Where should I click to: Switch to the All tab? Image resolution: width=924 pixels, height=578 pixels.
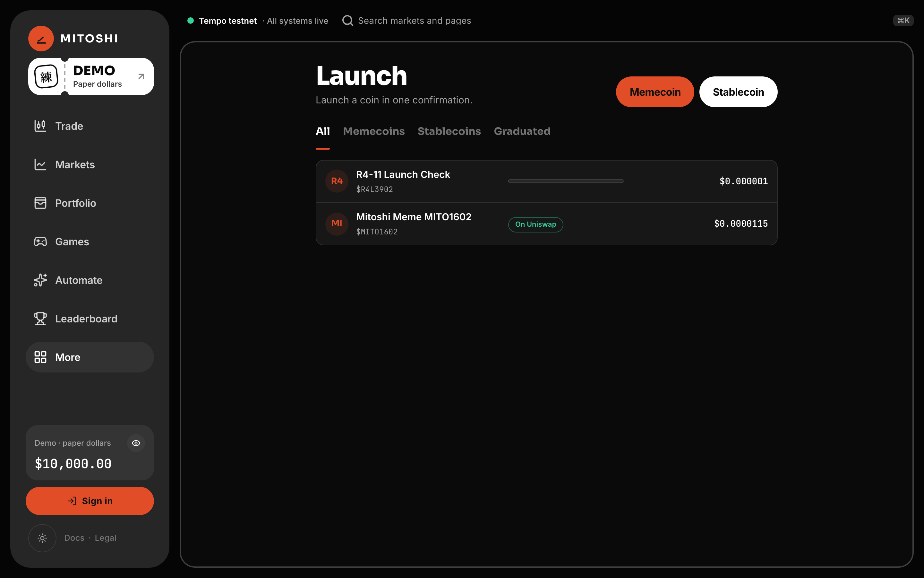(323, 132)
